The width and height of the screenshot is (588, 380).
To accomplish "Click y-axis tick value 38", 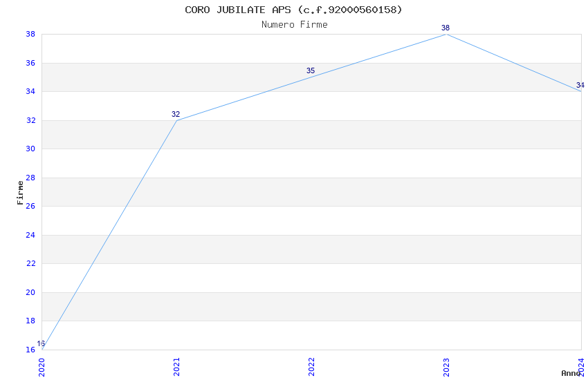I will pyautogui.click(x=30, y=34).
